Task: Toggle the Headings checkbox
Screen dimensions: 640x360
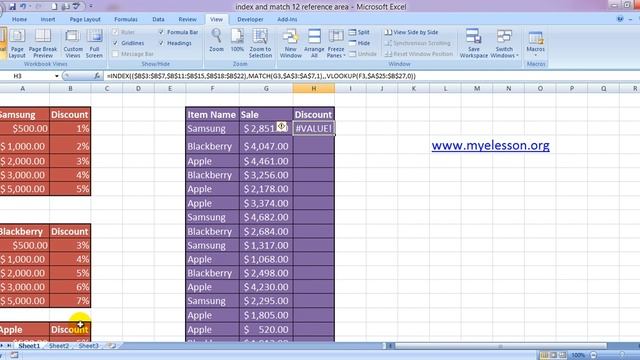Action: pyautogui.click(x=161, y=43)
